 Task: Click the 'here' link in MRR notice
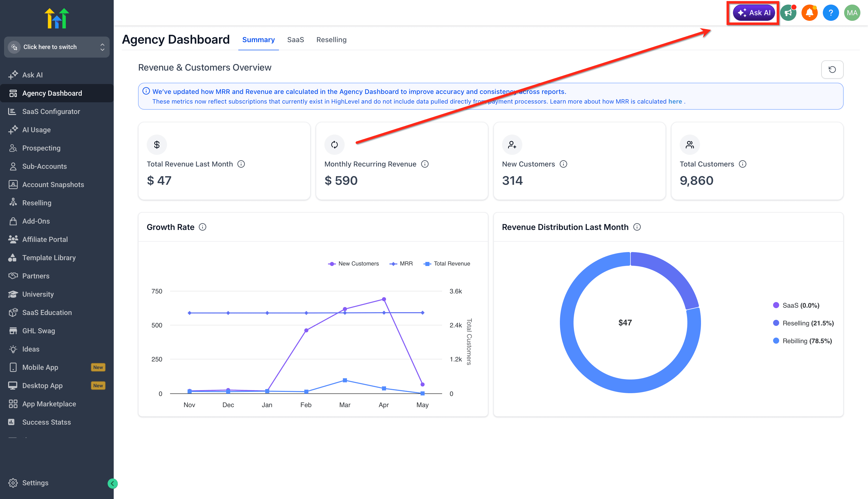tap(675, 102)
